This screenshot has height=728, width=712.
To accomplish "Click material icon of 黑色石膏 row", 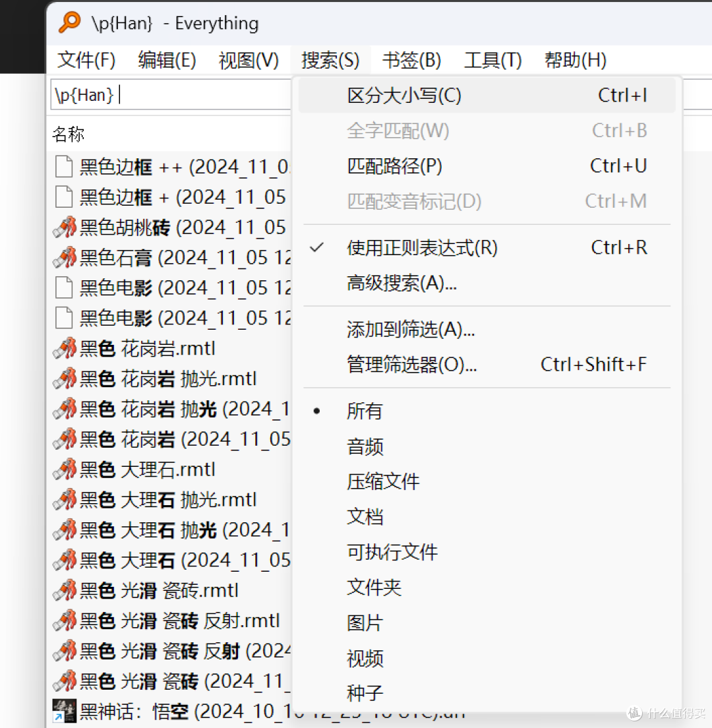I will click(x=65, y=257).
